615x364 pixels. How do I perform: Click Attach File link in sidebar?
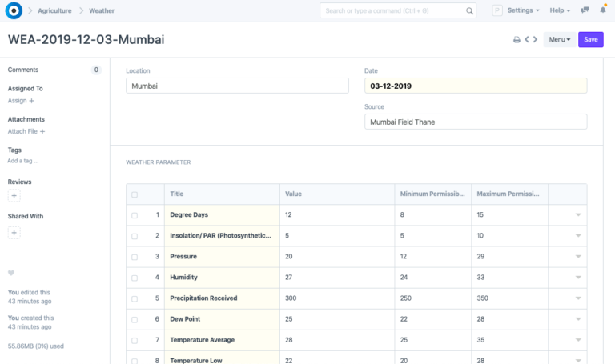(x=26, y=131)
